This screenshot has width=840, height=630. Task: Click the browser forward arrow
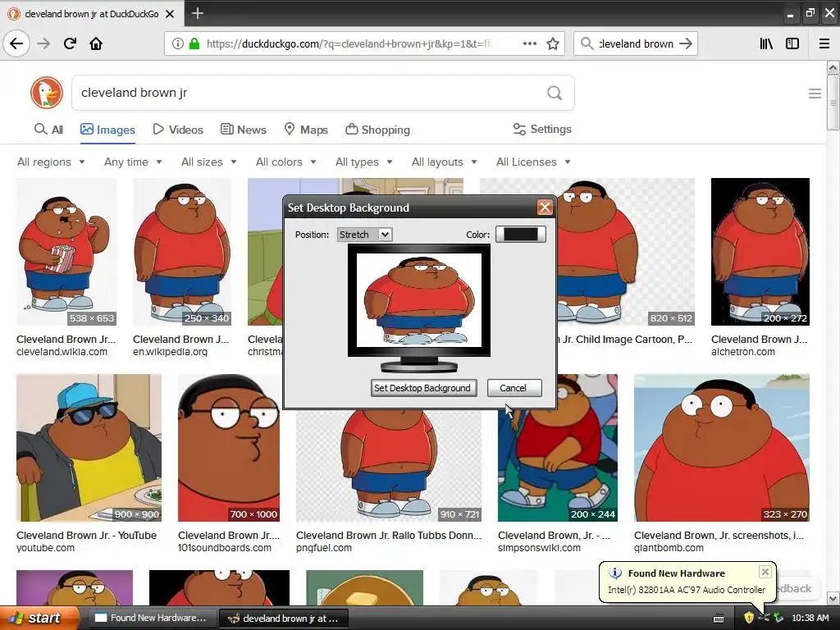44,43
